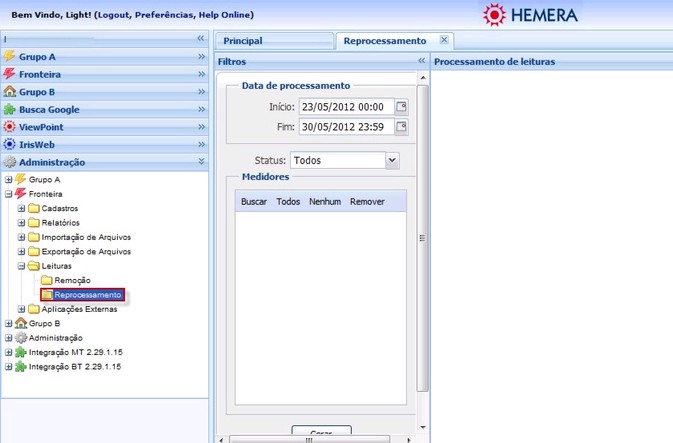Open calendar picker for Início date
673x443 pixels.
401,107
